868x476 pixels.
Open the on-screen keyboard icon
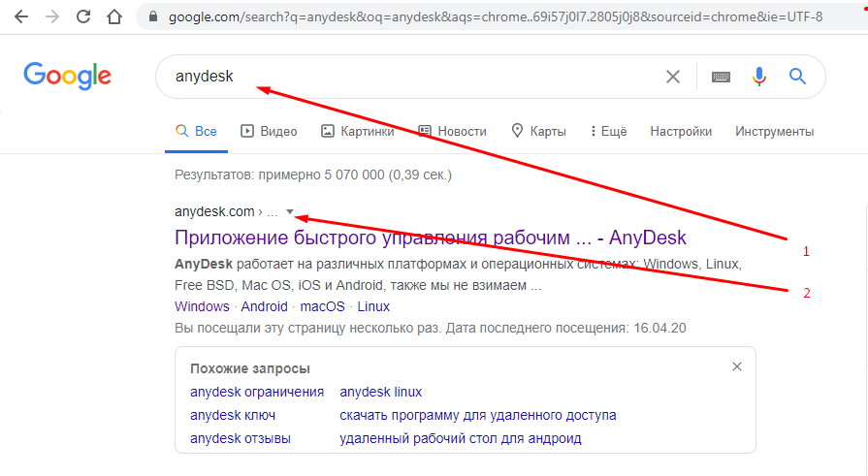pyautogui.click(x=721, y=77)
